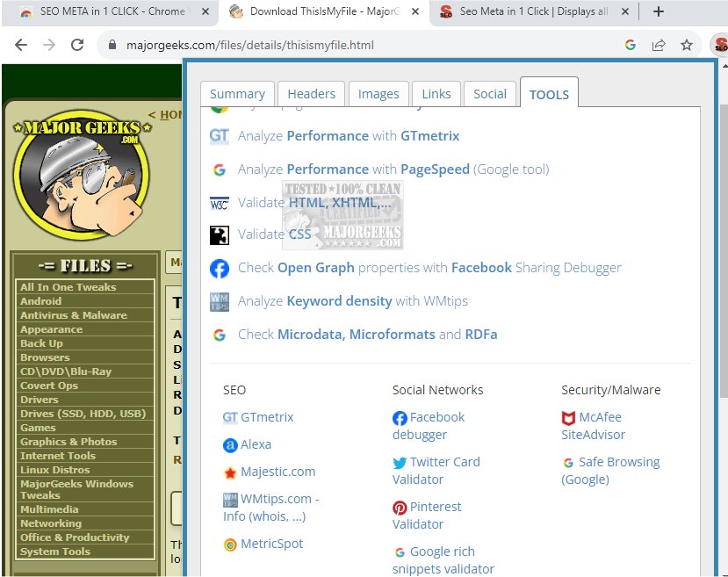
Task: Click the Google icon in address bar
Action: 630,45
